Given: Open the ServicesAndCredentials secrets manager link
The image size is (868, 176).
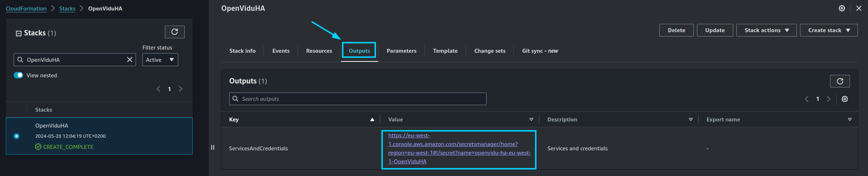Looking at the screenshot, I should pyautogui.click(x=459, y=149).
